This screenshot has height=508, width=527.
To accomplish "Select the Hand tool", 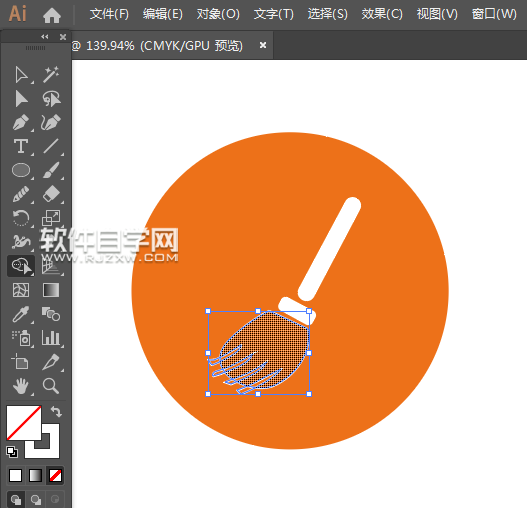I will tap(21, 386).
